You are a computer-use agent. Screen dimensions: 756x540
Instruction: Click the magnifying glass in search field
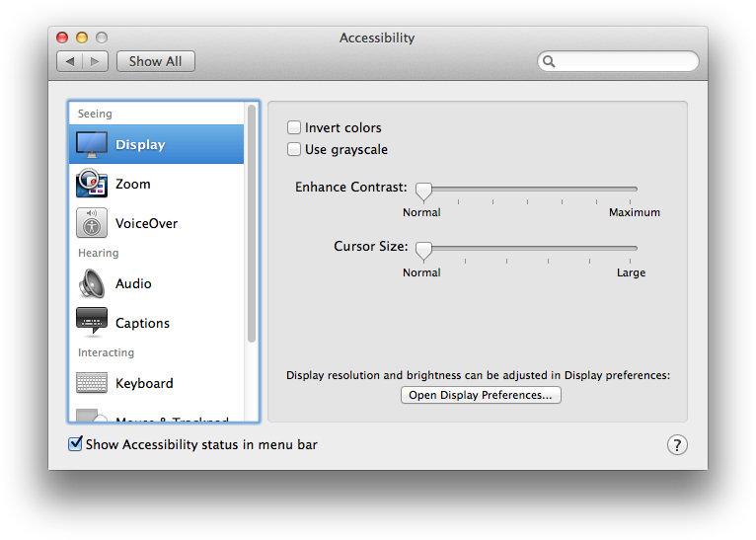click(550, 61)
